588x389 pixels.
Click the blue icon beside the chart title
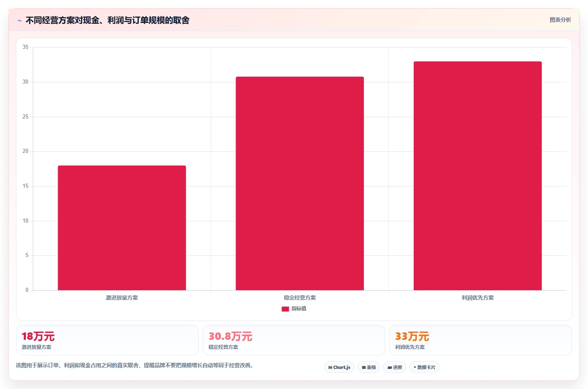19,20
